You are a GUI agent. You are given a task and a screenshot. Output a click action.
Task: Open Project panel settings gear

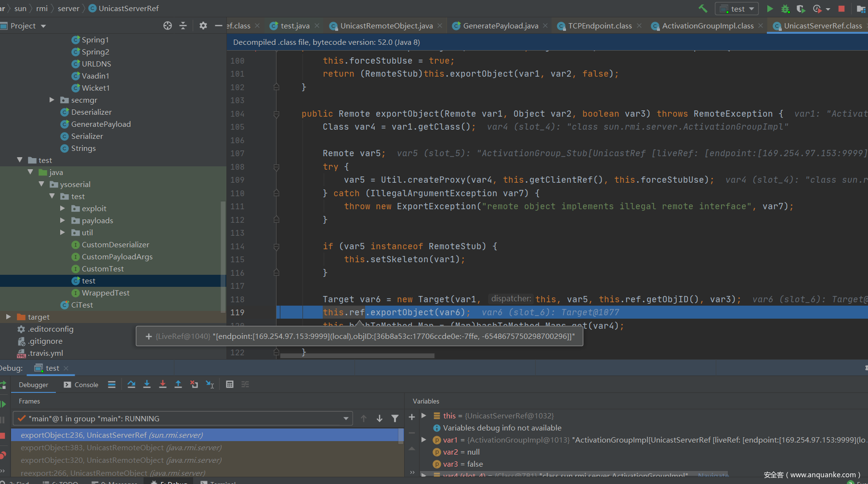pos(203,26)
